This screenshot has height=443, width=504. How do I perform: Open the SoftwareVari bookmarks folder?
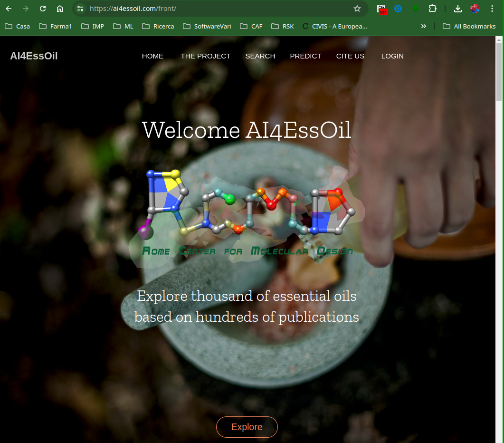pos(207,27)
